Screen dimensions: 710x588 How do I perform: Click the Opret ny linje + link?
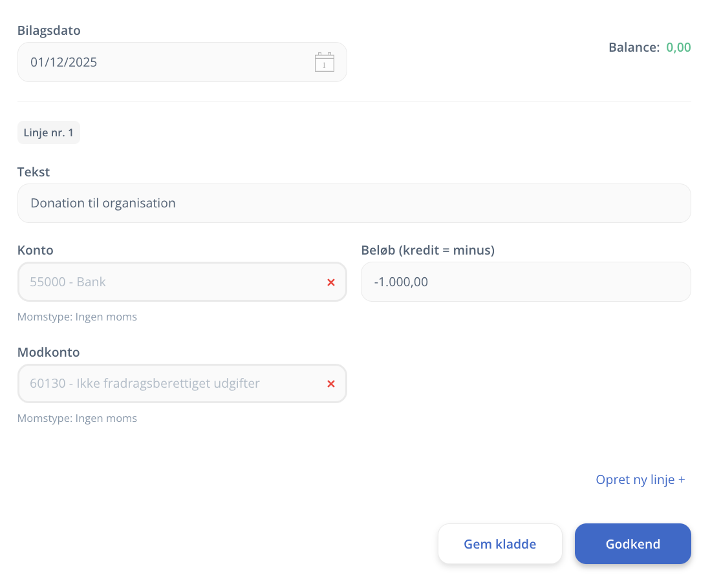pyautogui.click(x=640, y=479)
